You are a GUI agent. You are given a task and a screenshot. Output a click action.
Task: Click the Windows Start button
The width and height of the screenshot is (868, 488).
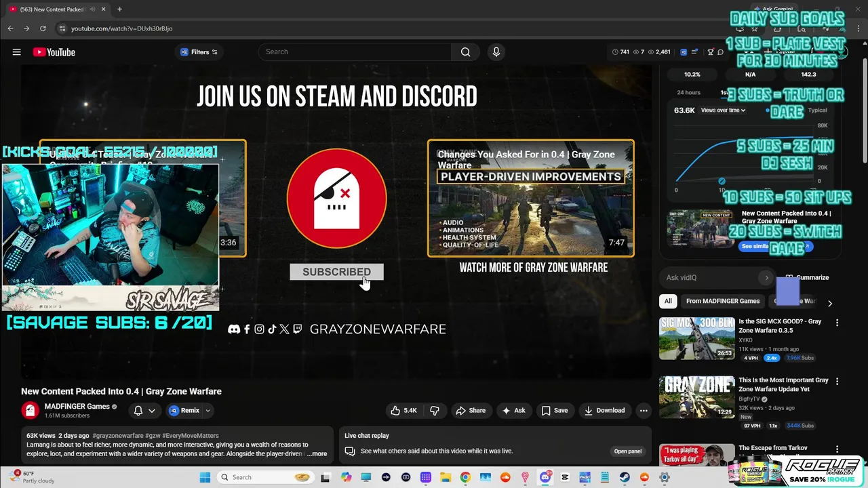coord(205,477)
